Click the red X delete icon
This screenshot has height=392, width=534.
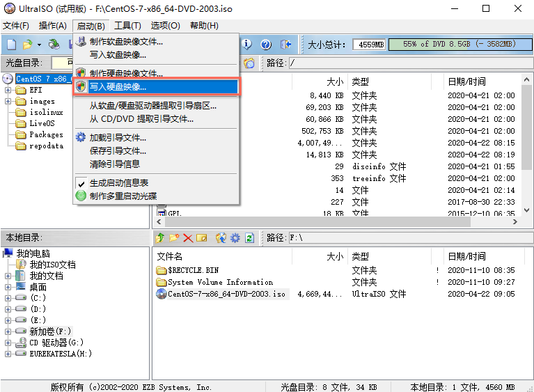(188, 237)
